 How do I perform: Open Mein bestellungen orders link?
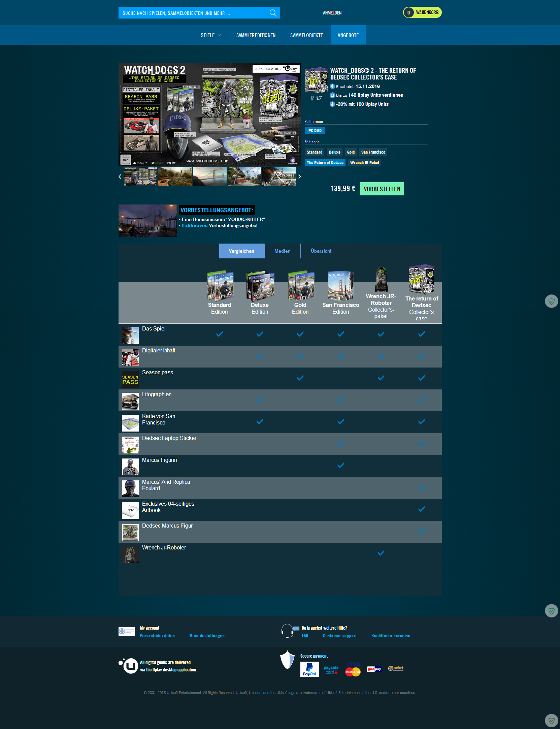(207, 636)
